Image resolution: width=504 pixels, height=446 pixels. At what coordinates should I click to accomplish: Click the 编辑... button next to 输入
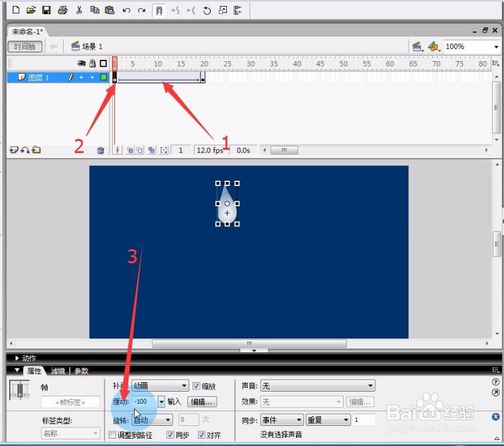202,402
